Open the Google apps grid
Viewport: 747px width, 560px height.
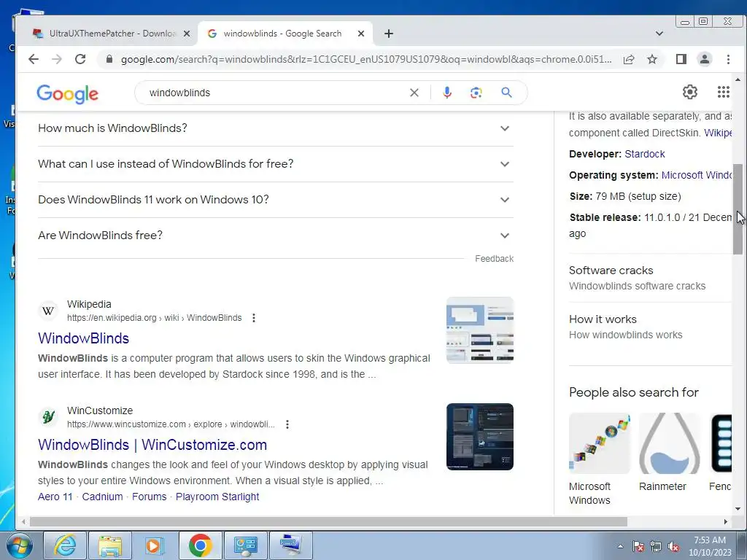(723, 92)
